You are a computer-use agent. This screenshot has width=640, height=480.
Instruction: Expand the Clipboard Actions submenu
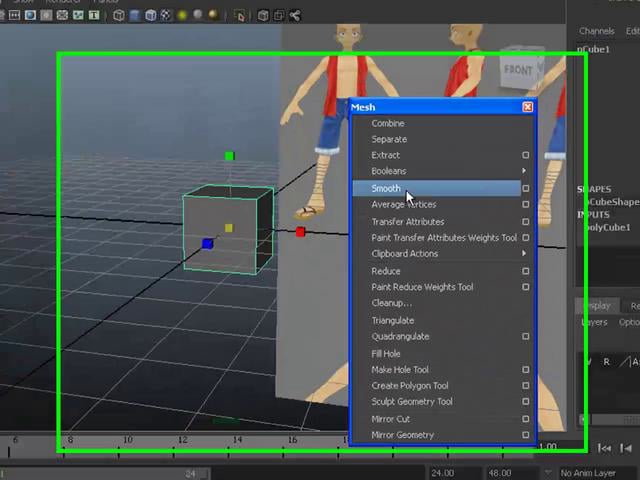click(524, 253)
